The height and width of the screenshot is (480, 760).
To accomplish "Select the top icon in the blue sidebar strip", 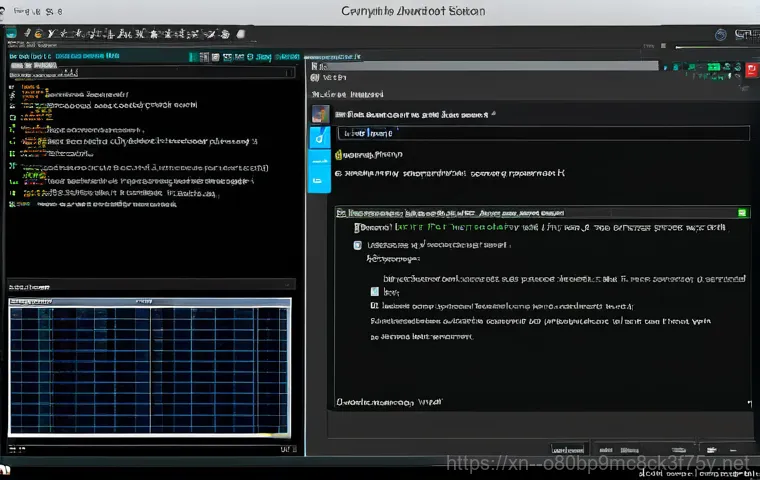I will click(318, 138).
